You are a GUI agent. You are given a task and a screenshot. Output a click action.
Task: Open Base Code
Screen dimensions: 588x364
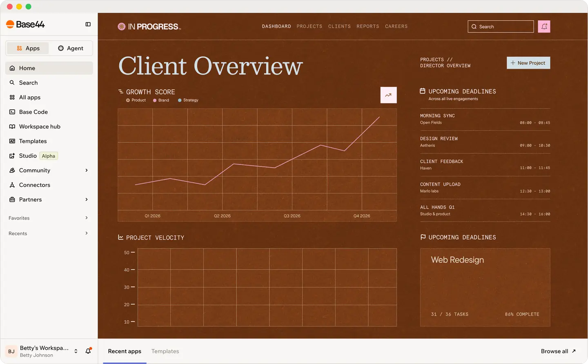pos(49,112)
